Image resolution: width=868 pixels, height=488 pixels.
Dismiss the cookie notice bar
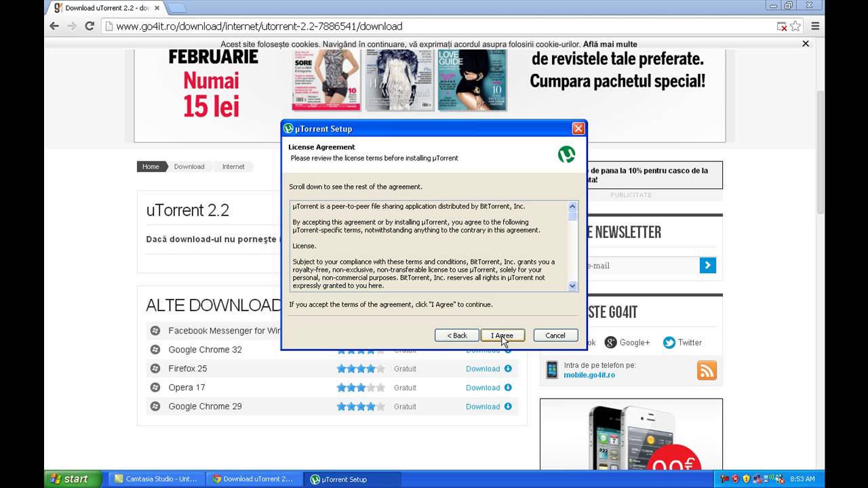806,43
